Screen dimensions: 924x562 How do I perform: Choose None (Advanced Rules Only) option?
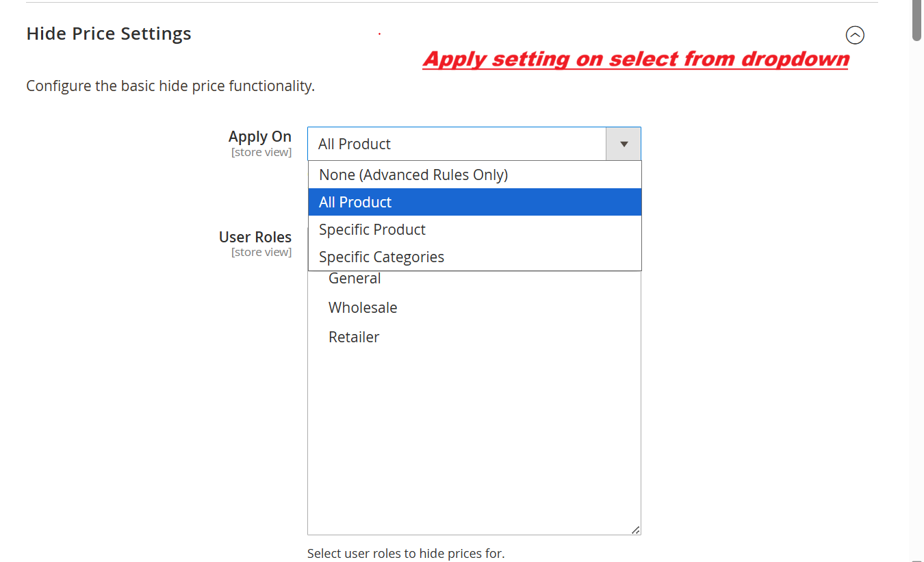pos(413,175)
